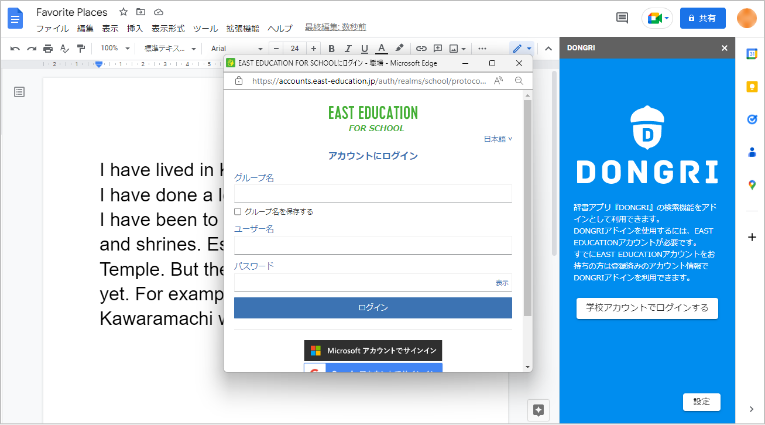Click the Google Docs home icon

(15, 19)
